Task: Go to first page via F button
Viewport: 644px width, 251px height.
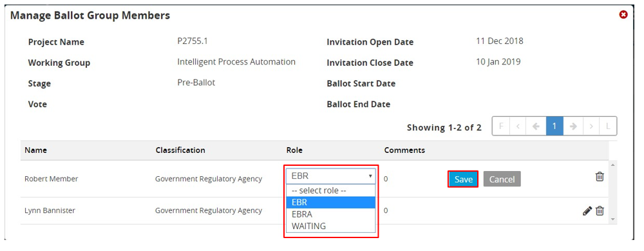Action: (x=501, y=126)
